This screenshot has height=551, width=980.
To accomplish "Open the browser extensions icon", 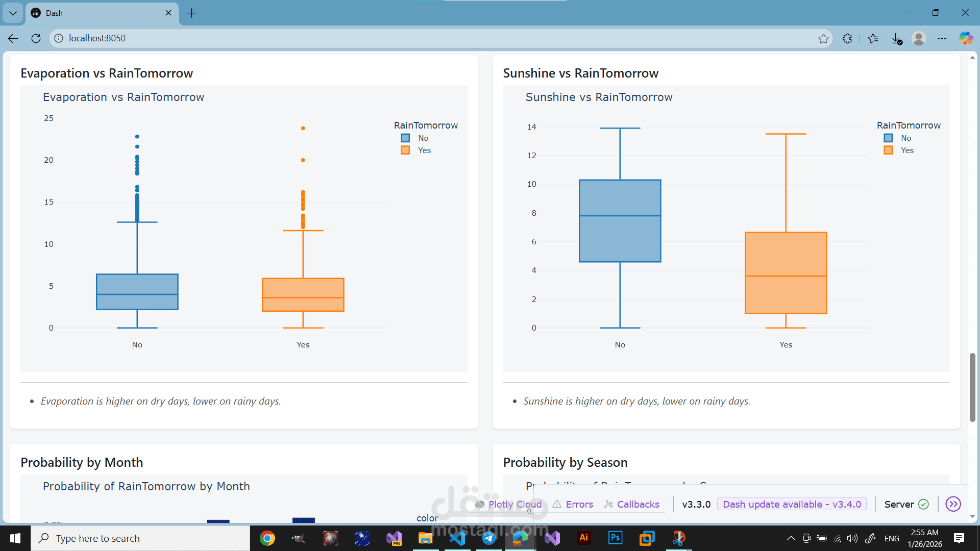I will pyautogui.click(x=847, y=38).
